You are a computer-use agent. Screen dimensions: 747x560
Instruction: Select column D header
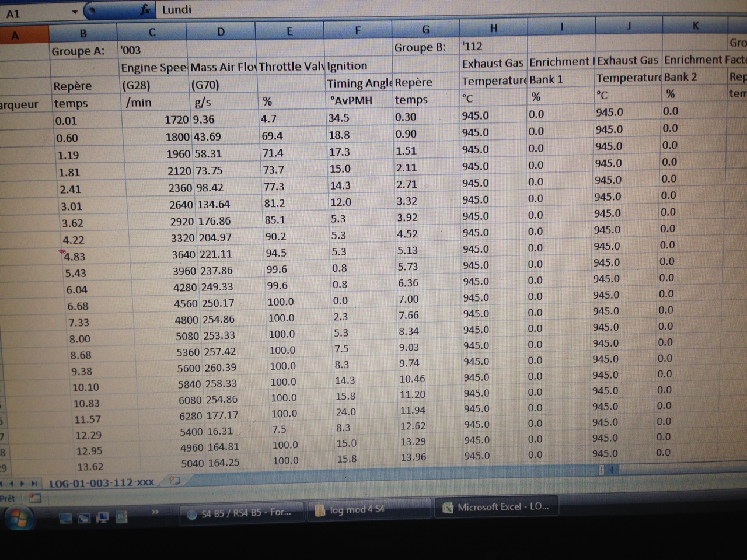pyautogui.click(x=221, y=32)
